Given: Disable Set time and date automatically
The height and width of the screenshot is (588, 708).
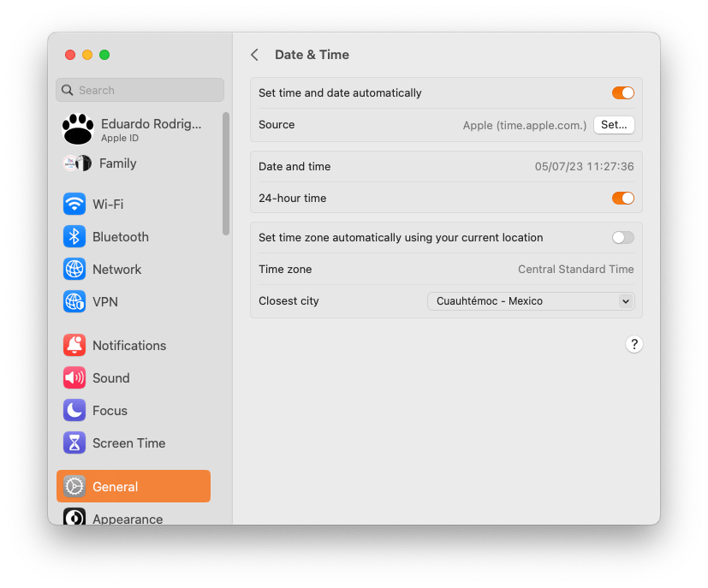Looking at the screenshot, I should 622,93.
